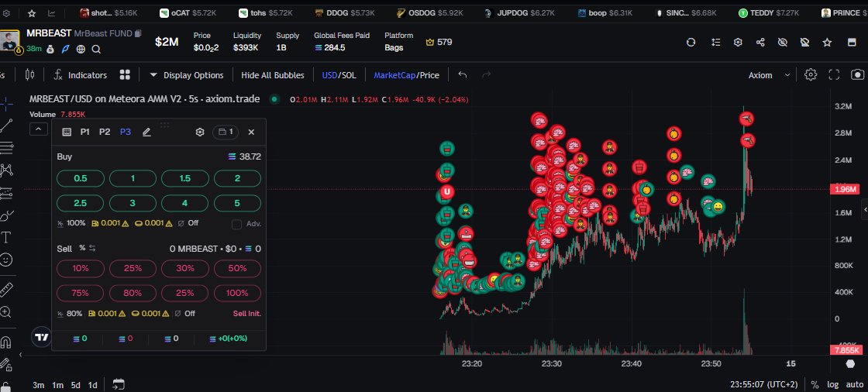Switch to preset P1
868x392 pixels.
click(84, 132)
